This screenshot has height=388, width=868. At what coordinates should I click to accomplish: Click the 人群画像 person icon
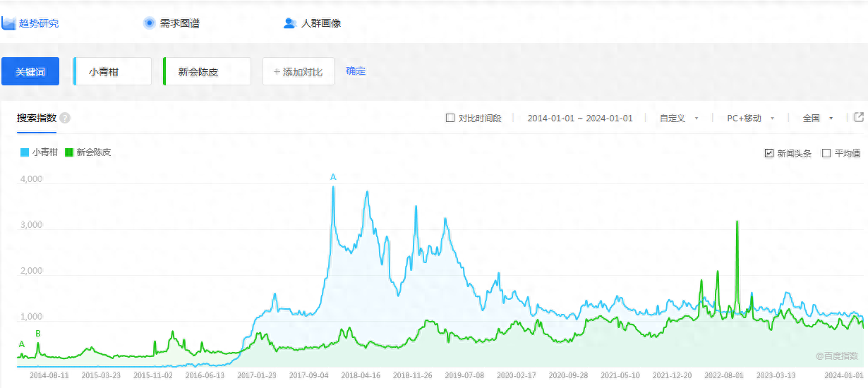click(x=289, y=23)
